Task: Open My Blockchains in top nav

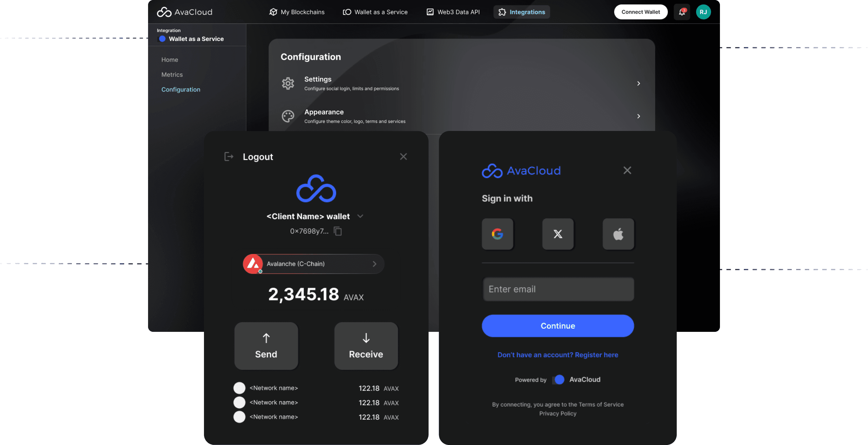Action: (x=297, y=12)
